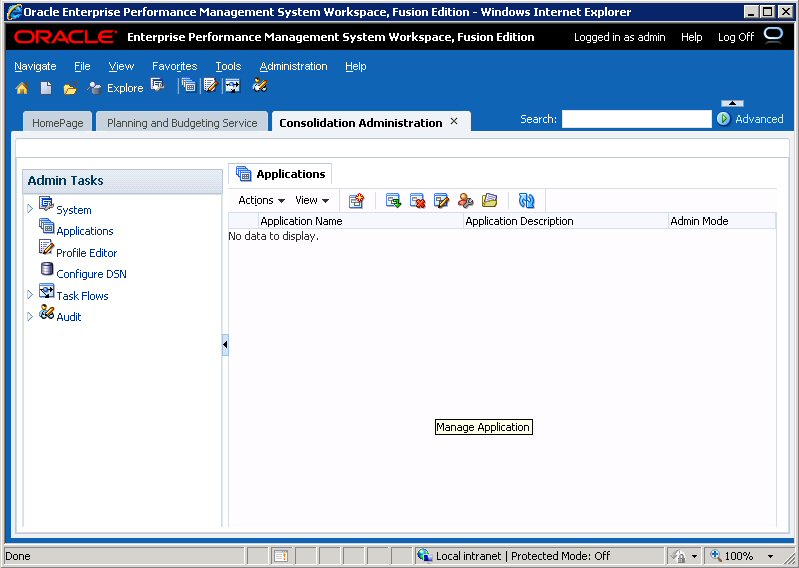Click the Application Name column header
The height and width of the screenshot is (568, 799).
361,221
